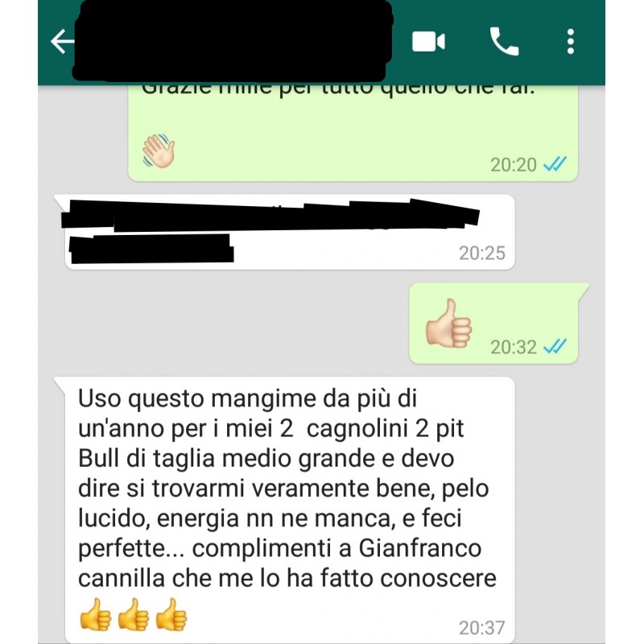Tap the read ticks beside 20:20

[x=555, y=164]
